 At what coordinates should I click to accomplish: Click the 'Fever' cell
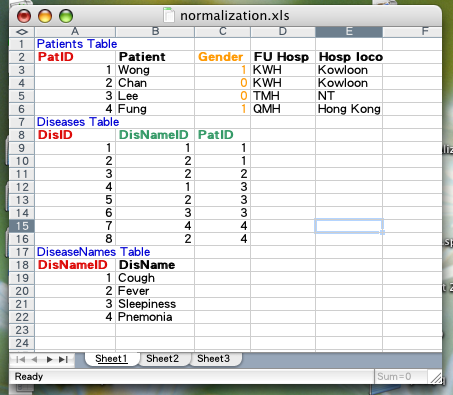(x=155, y=291)
